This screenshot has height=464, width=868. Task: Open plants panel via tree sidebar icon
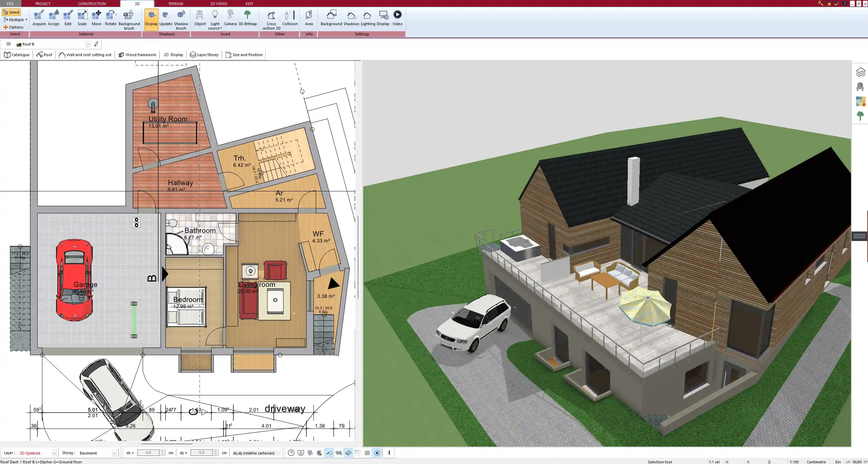point(860,116)
